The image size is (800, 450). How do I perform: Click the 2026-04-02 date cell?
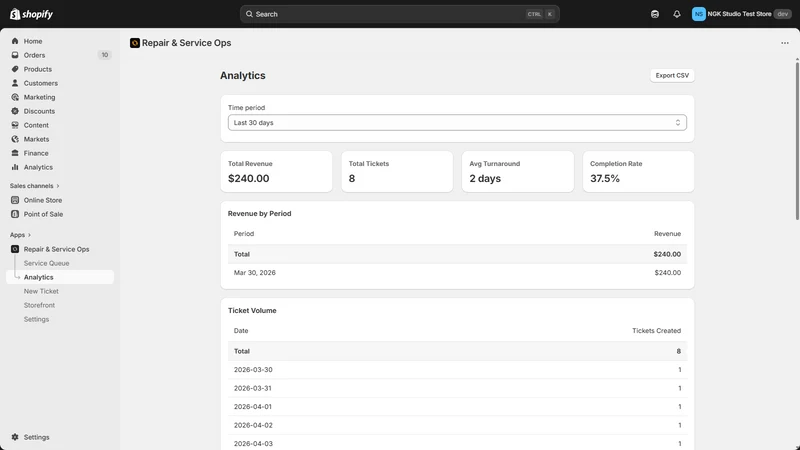coord(253,425)
